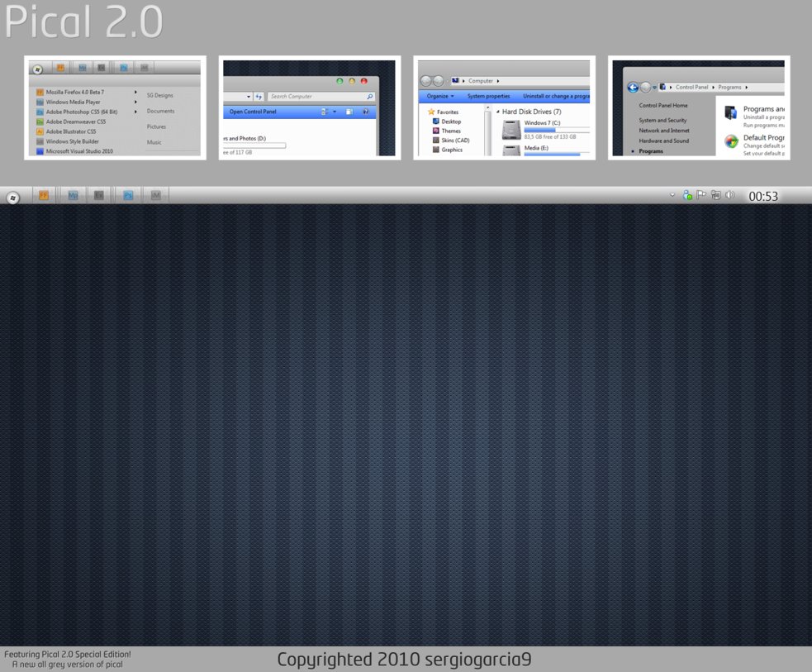Open the Organize dropdown menu
Viewport: 812px width, 672px height.
[x=439, y=96]
